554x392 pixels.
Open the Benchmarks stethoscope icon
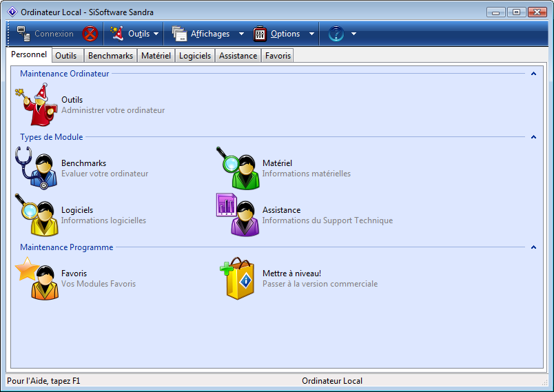point(36,168)
